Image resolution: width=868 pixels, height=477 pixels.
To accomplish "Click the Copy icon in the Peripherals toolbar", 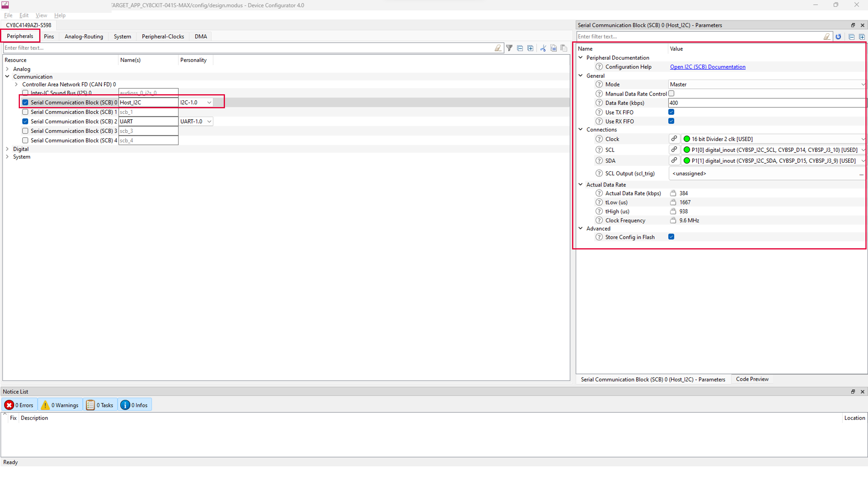I will coord(554,48).
